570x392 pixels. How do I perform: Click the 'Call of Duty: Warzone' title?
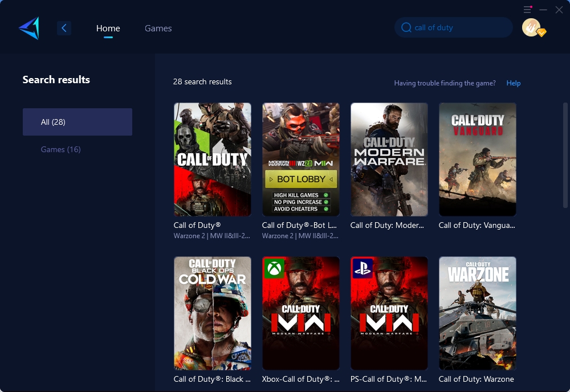tap(476, 379)
